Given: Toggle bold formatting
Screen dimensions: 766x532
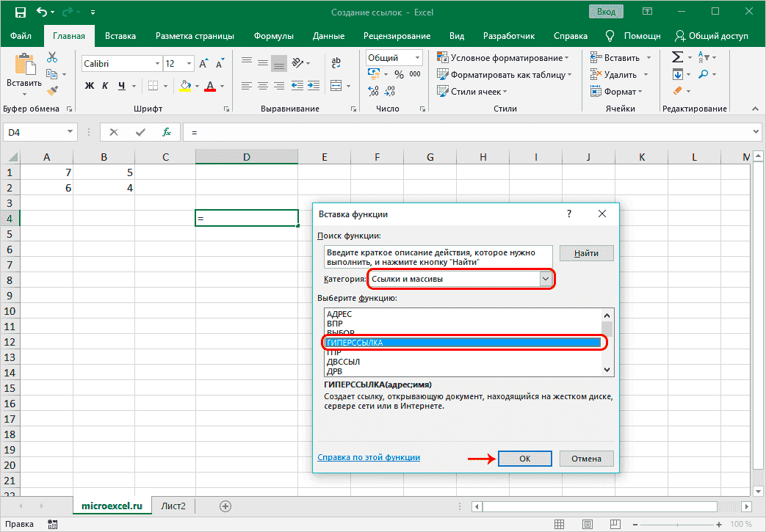Looking at the screenshot, I should pos(90,86).
